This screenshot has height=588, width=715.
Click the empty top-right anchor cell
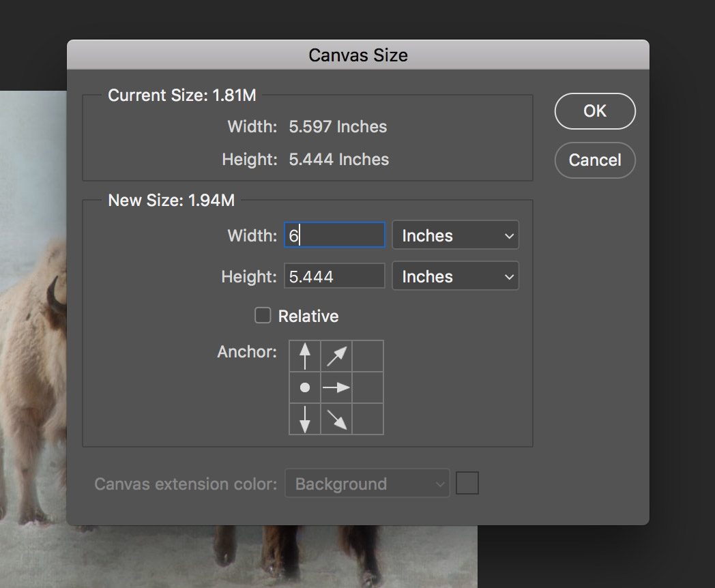pos(368,356)
